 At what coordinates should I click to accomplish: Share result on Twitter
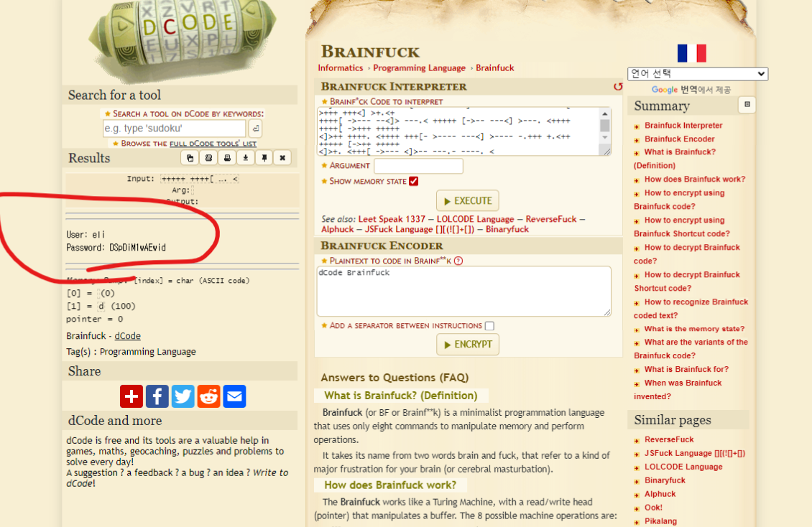183,396
